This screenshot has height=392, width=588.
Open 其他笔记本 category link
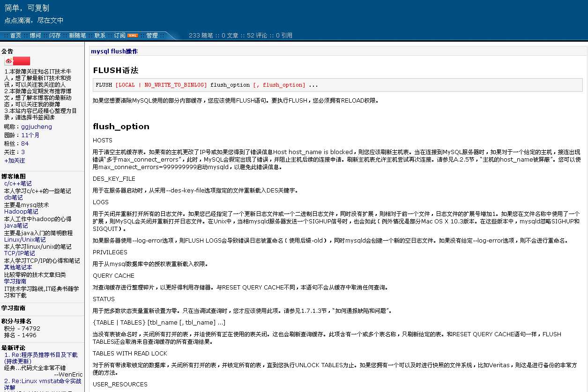tap(18, 267)
